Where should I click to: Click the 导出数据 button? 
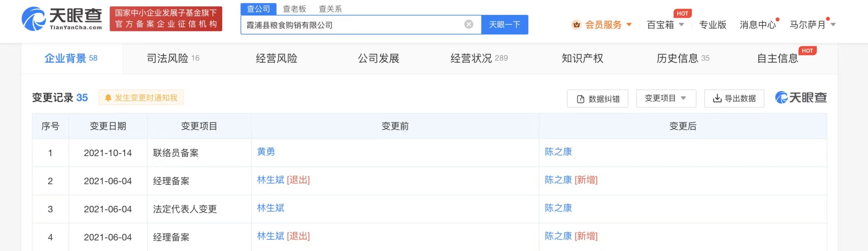(734, 98)
